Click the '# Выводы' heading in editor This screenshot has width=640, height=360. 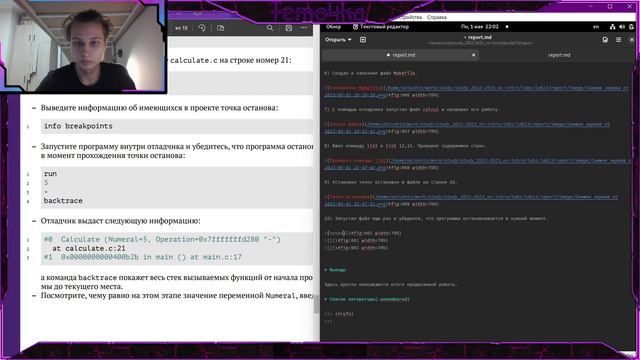pyautogui.click(x=336, y=270)
